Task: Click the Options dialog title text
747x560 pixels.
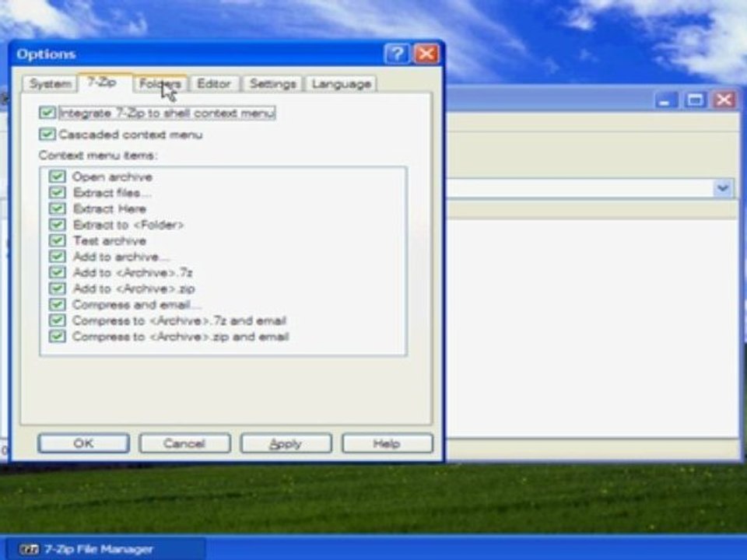Action: [46, 54]
